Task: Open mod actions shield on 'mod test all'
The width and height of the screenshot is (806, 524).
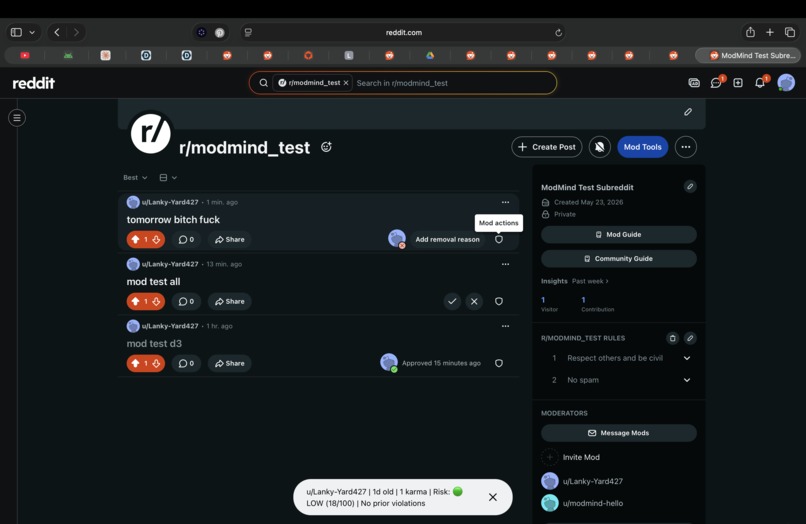Action: (499, 301)
